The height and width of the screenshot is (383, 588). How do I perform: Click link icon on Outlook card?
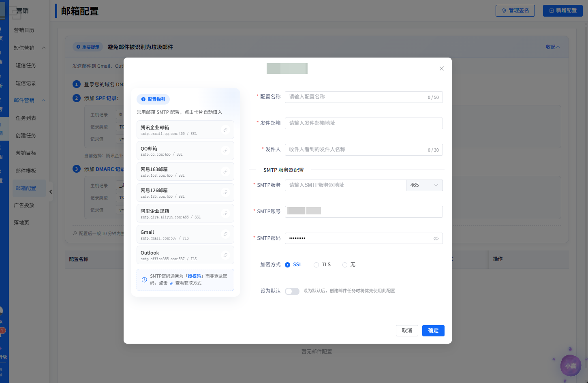225,255
